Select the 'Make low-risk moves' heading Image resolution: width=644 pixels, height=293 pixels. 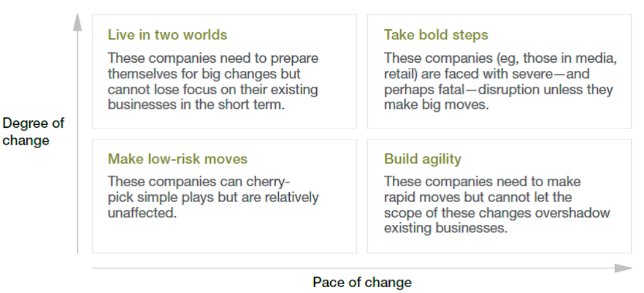click(177, 159)
